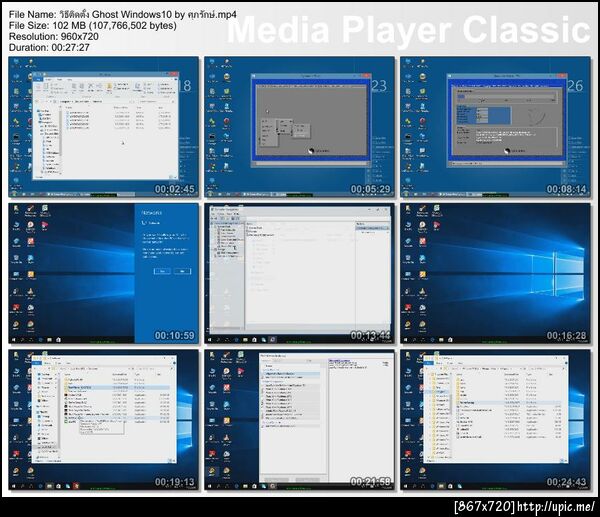600x517 pixels.
Task: Click the right button in the Networks panel
Action: (x=182, y=271)
